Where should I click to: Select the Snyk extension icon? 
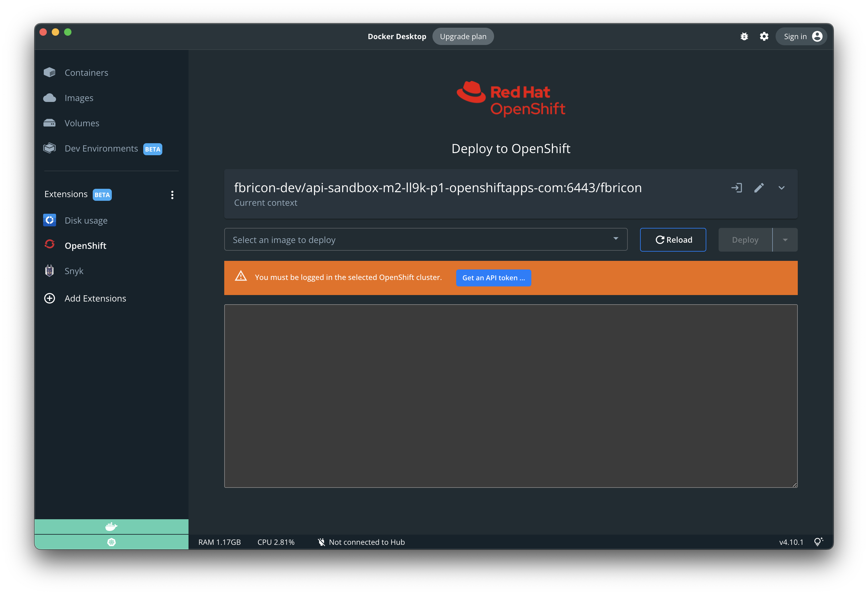point(50,270)
